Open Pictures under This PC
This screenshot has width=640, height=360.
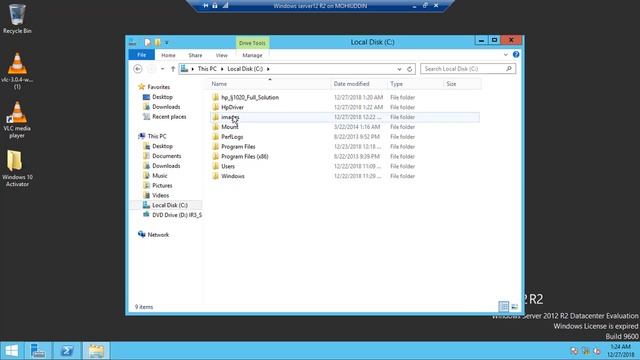point(162,185)
